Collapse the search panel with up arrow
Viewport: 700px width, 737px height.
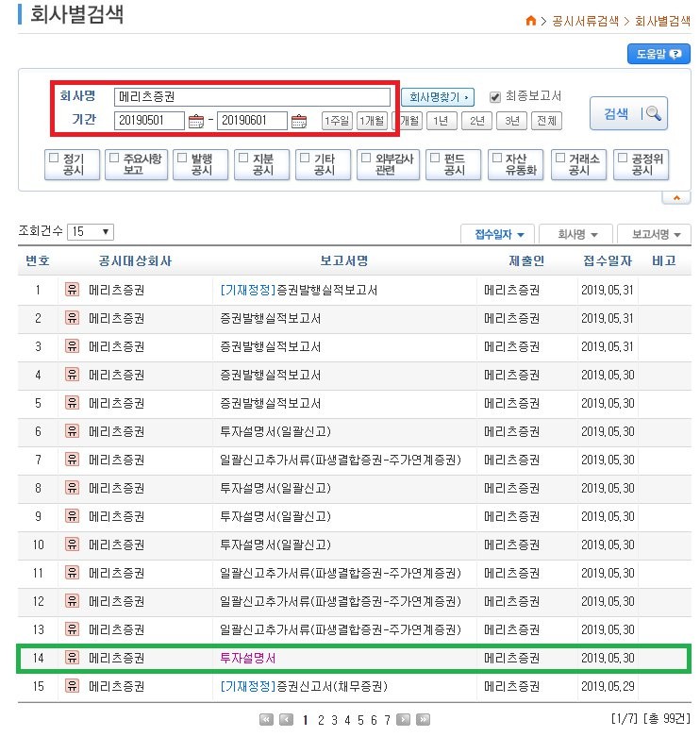[x=676, y=198]
